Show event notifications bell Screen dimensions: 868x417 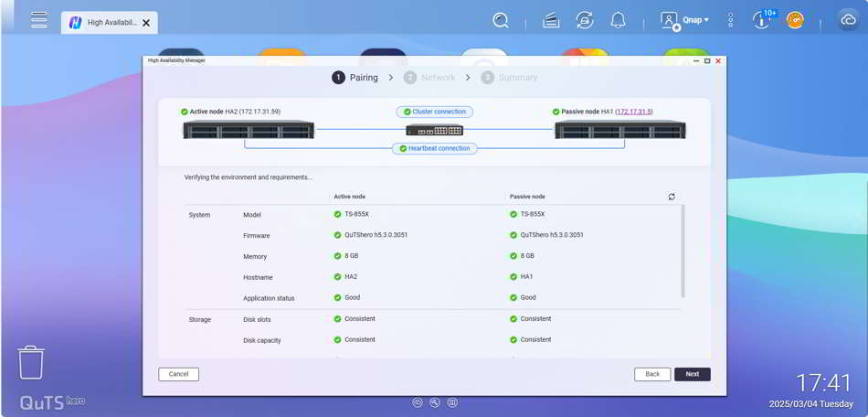point(619,20)
